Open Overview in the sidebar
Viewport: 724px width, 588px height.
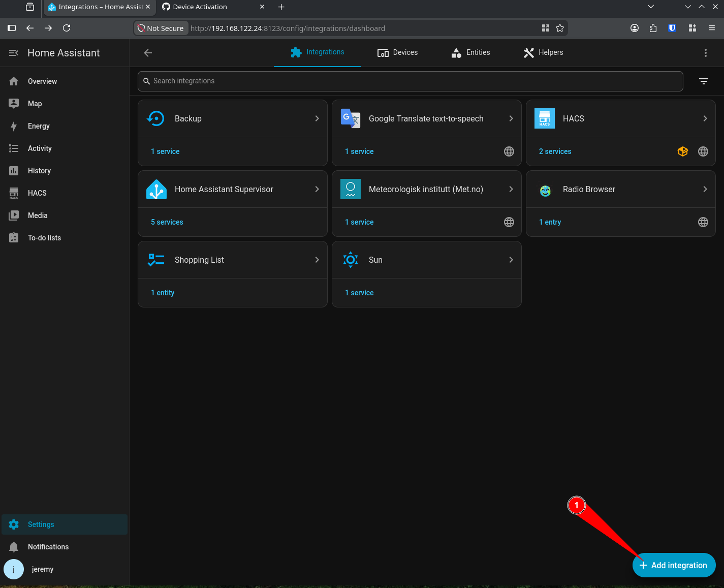click(65, 81)
